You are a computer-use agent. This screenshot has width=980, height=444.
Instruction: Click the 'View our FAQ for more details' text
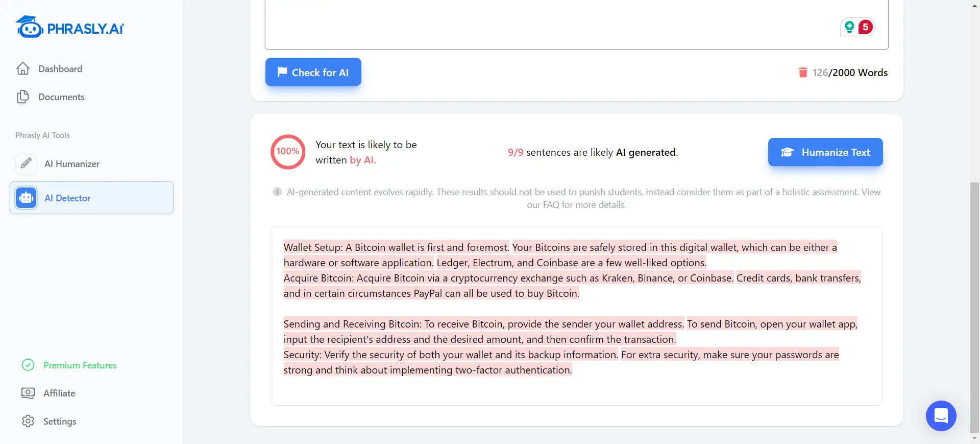click(x=576, y=205)
